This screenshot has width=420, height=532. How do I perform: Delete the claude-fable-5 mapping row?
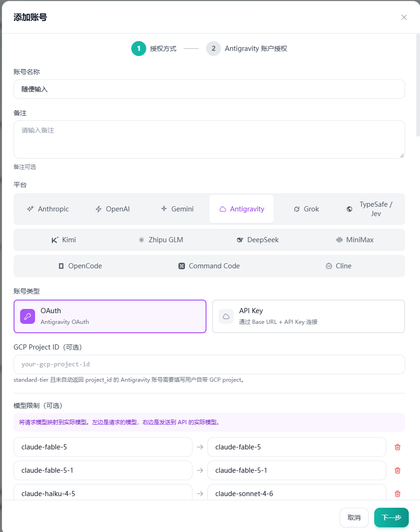click(x=398, y=447)
